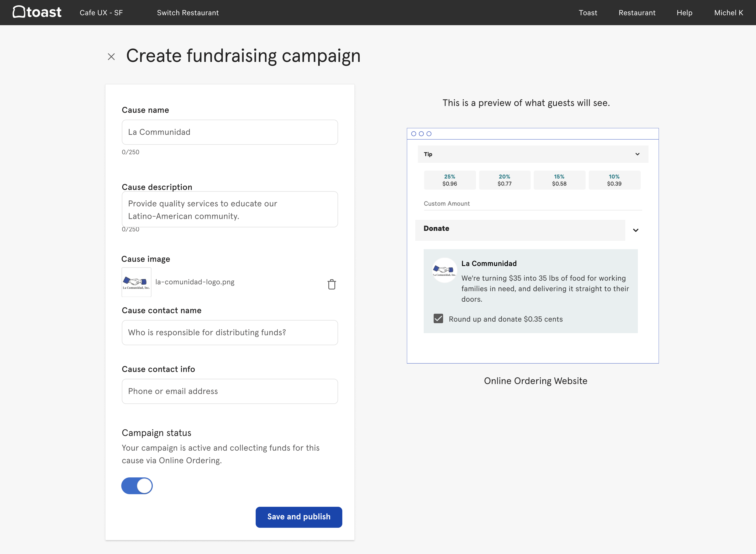Screen dimensions: 756x554
Task: Open the Help menu
Action: (x=684, y=13)
